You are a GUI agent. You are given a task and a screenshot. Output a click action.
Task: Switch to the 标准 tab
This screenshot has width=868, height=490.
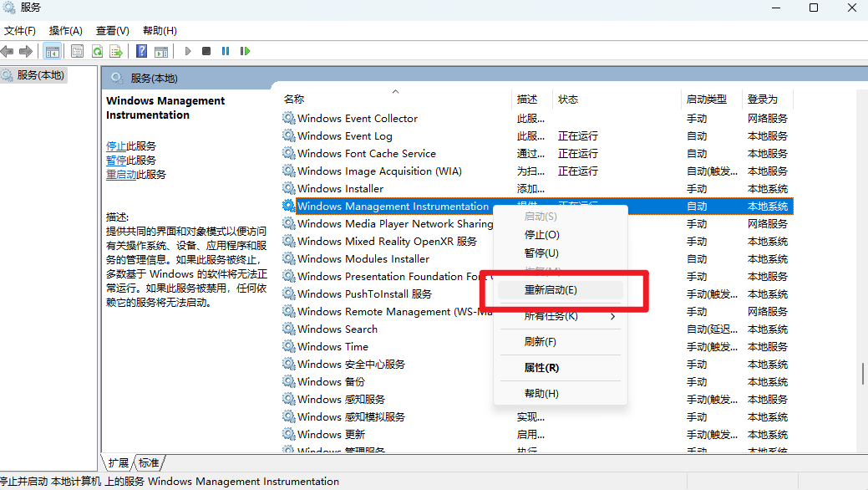(x=149, y=463)
